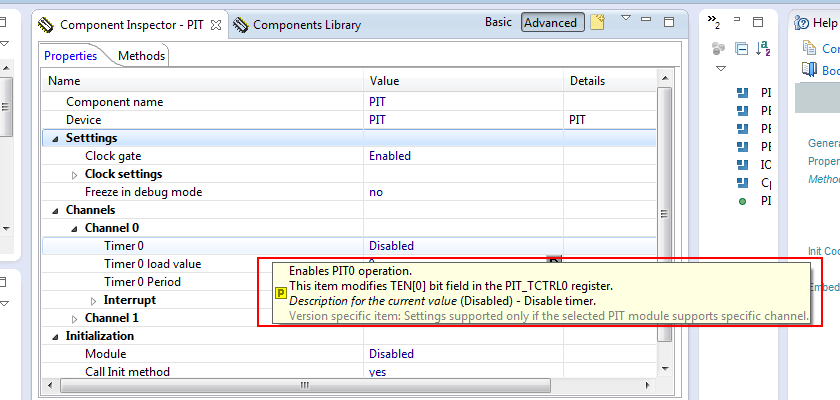Click the Components Library chip icon

241,24
